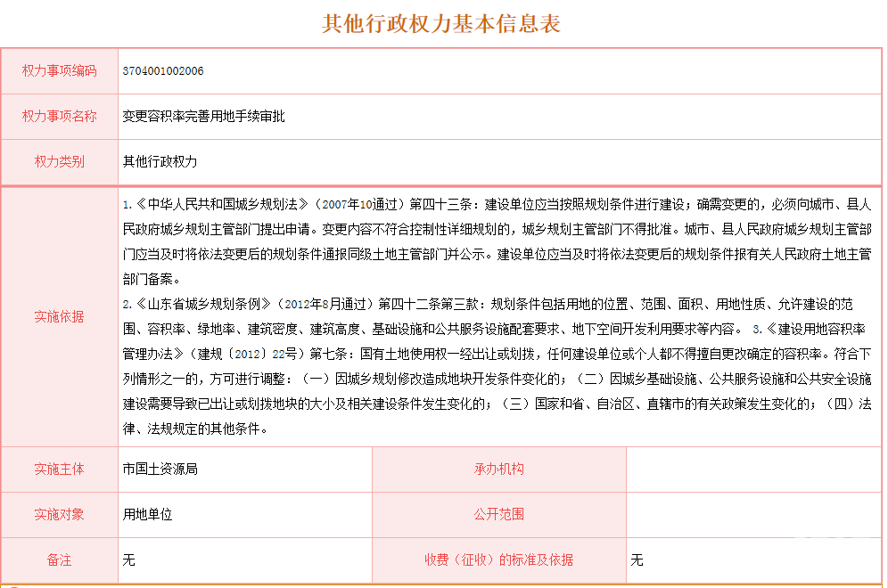Image resolution: width=888 pixels, height=588 pixels.
Task: Select the 权力事项名称 label cell
Action: coord(59,116)
